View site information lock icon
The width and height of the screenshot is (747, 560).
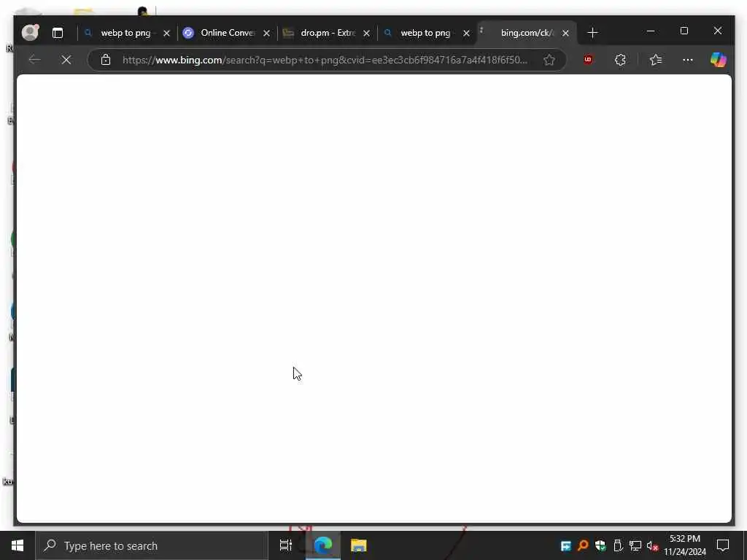[106, 60]
